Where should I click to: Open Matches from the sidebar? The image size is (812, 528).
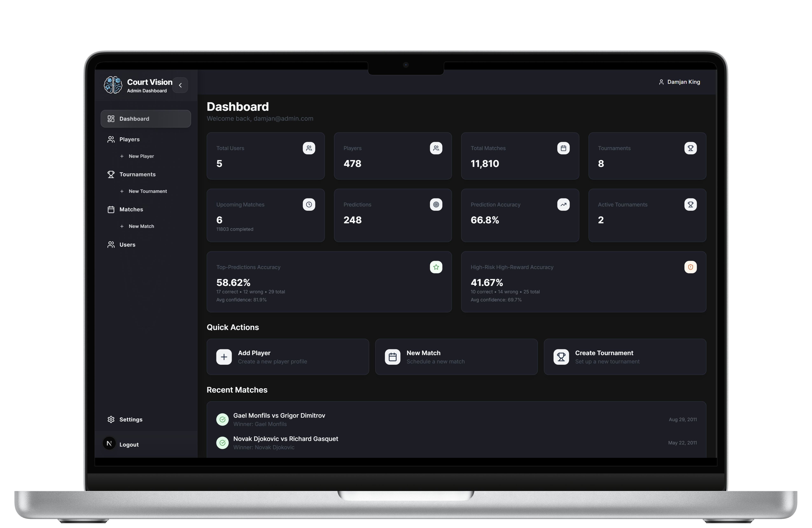[131, 210]
